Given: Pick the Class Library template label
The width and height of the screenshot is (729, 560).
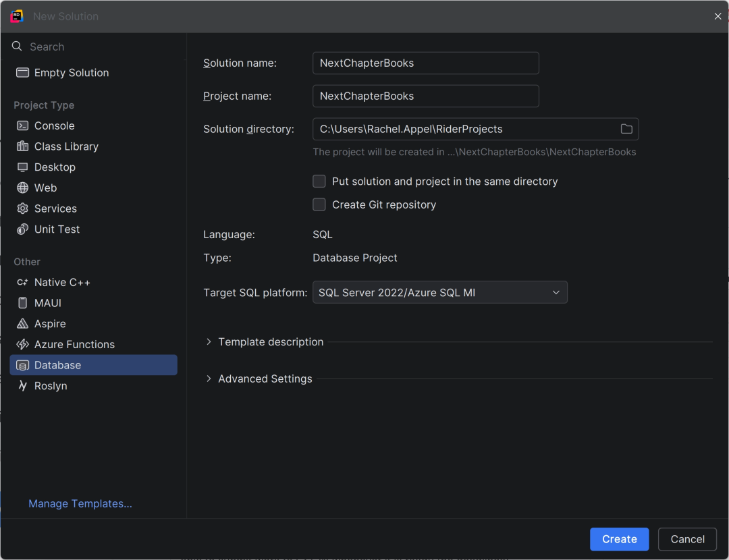Looking at the screenshot, I should click(x=66, y=146).
